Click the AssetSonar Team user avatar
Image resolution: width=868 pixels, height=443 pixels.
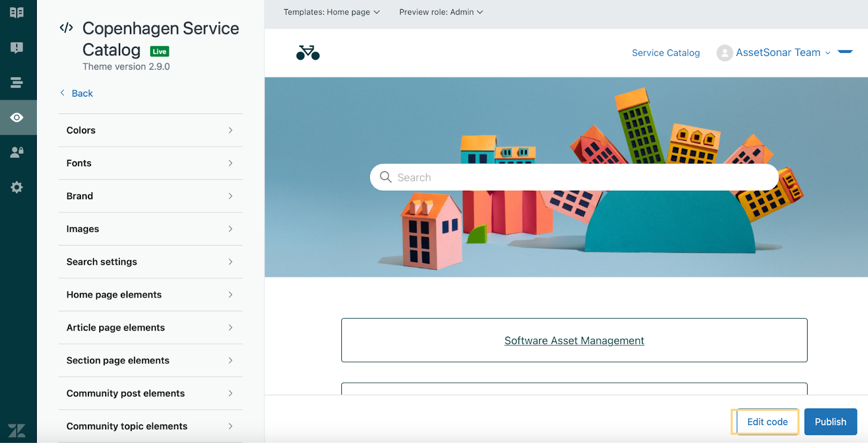coord(724,53)
